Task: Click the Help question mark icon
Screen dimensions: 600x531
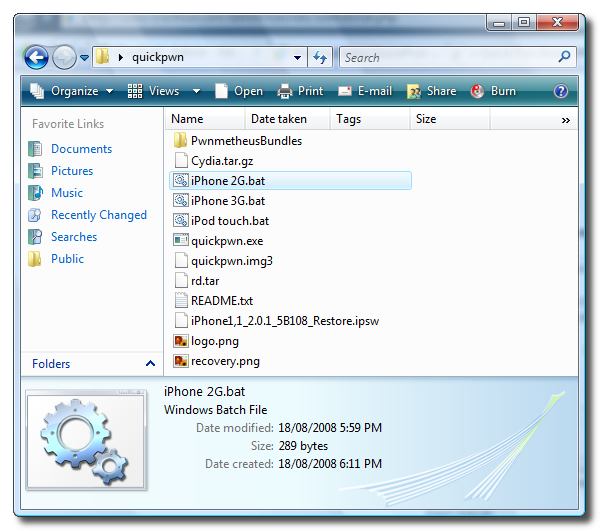Action: click(x=561, y=91)
